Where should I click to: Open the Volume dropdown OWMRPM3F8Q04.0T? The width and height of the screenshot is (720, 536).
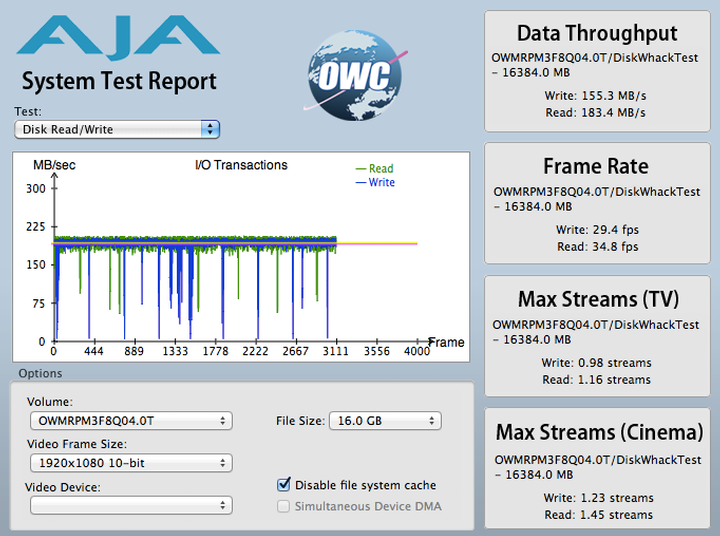pos(131,421)
